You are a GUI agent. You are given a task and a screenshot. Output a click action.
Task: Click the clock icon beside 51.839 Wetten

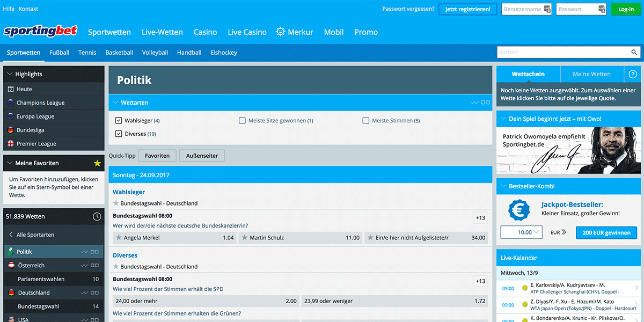[x=97, y=217]
